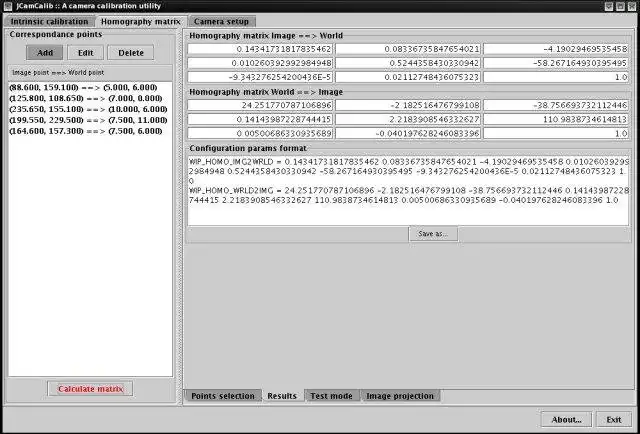Click the Add correspondence point button

tap(45, 53)
